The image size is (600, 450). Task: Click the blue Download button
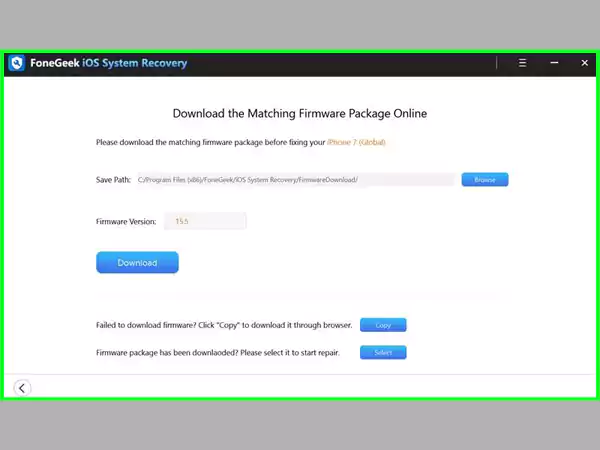tap(137, 262)
